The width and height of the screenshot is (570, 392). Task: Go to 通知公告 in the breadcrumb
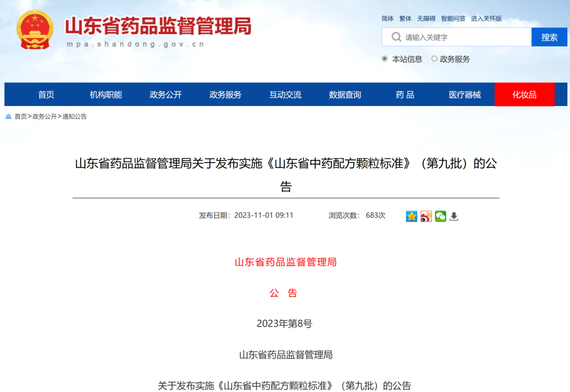click(x=74, y=116)
